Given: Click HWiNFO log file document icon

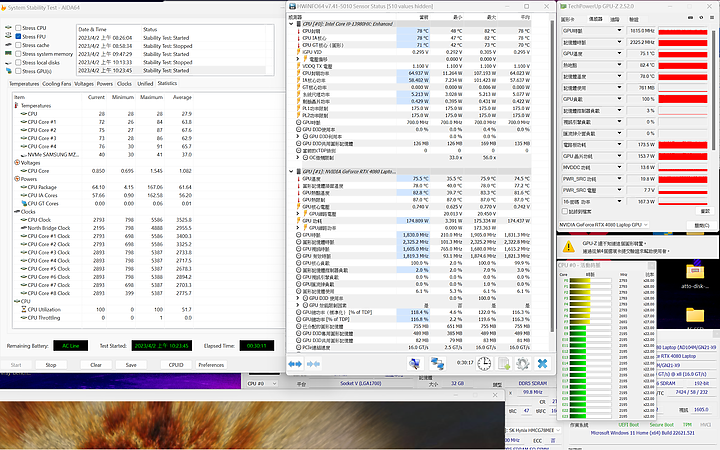Looking at the screenshot, I should tap(504, 364).
